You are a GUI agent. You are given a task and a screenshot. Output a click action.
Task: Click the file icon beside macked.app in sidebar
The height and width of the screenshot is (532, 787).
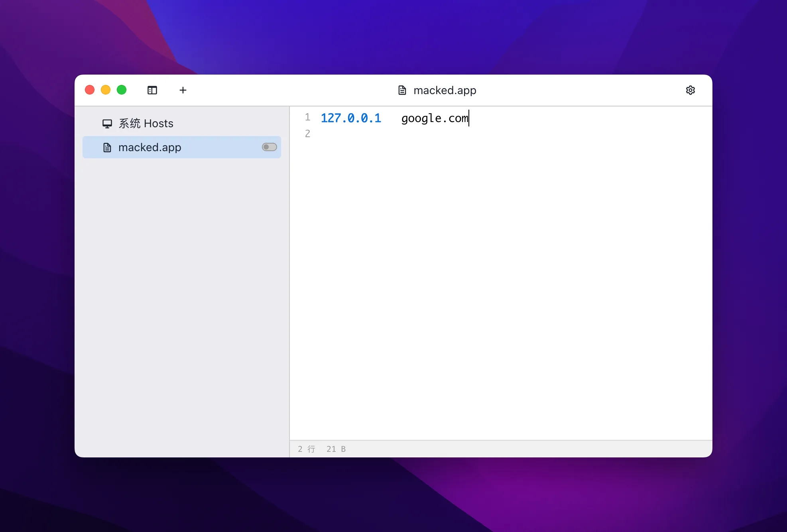pyautogui.click(x=107, y=147)
